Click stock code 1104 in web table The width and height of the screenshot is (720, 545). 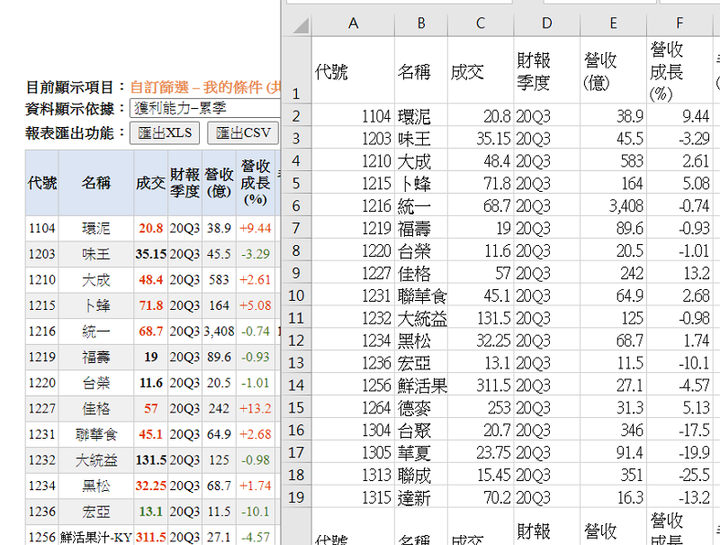click(42, 228)
